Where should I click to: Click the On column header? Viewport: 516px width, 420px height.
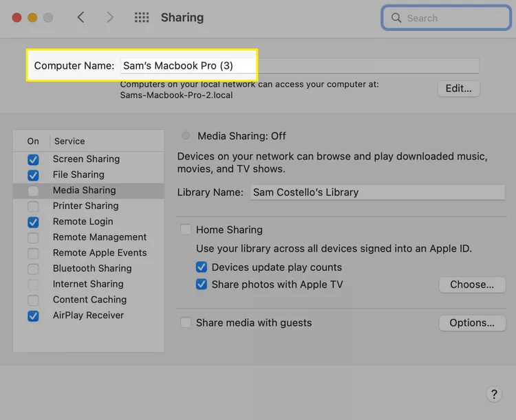click(x=33, y=142)
